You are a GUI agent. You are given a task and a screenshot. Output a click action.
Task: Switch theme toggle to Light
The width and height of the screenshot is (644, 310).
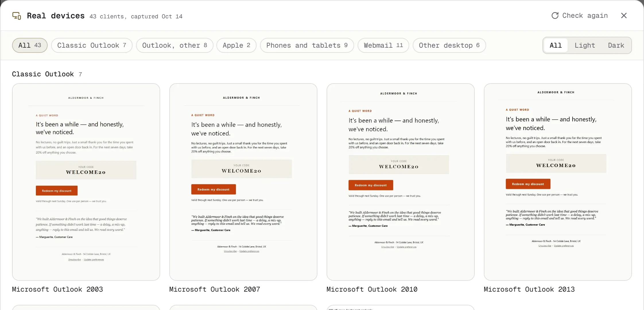click(x=585, y=45)
